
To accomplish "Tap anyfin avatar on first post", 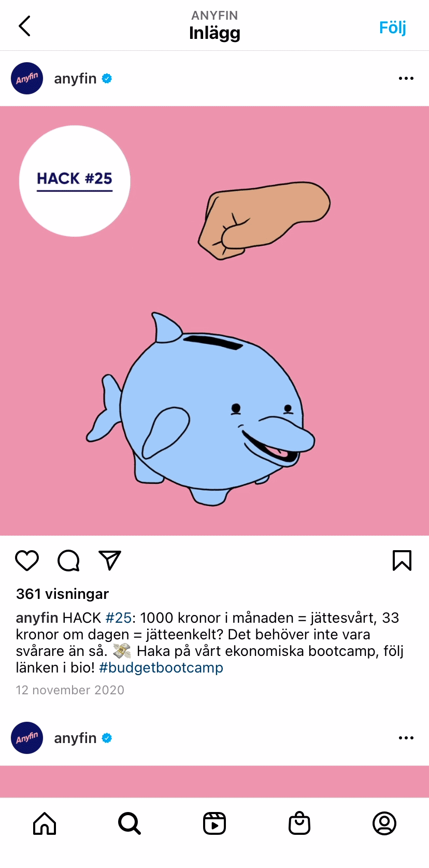I will click(27, 78).
